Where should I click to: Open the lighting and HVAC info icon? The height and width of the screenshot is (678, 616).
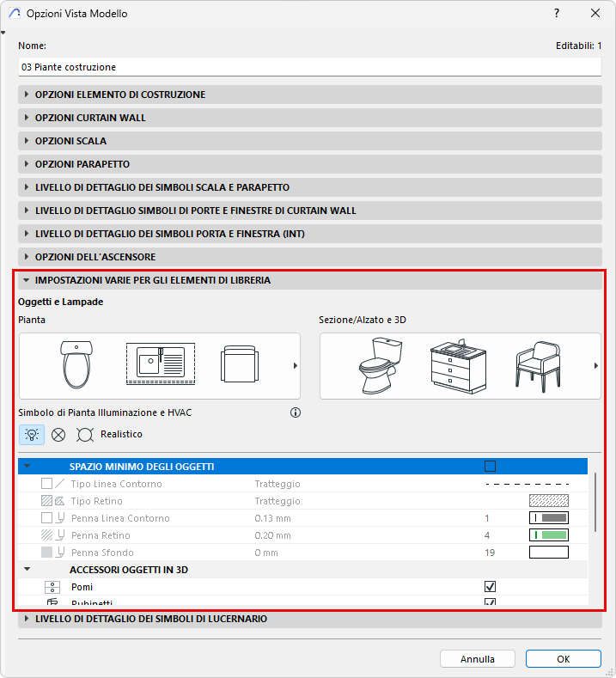tap(296, 412)
